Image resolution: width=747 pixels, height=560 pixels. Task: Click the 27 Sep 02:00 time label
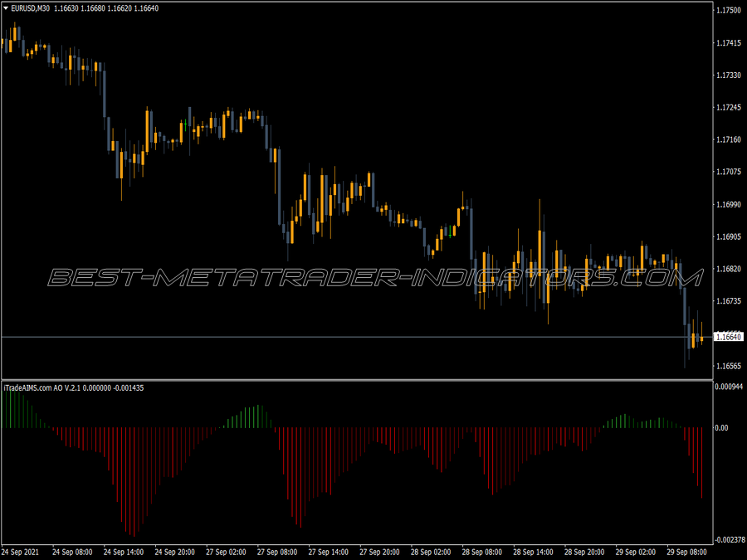[226, 552]
